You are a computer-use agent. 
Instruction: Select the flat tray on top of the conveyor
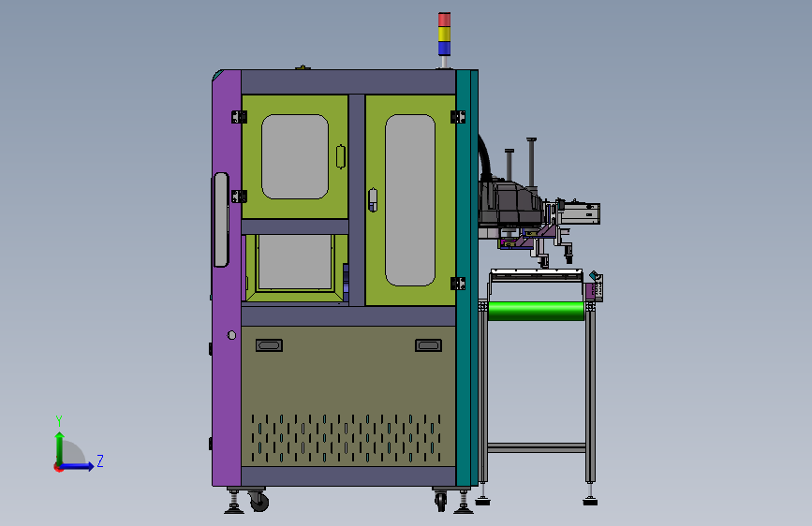coord(536,273)
